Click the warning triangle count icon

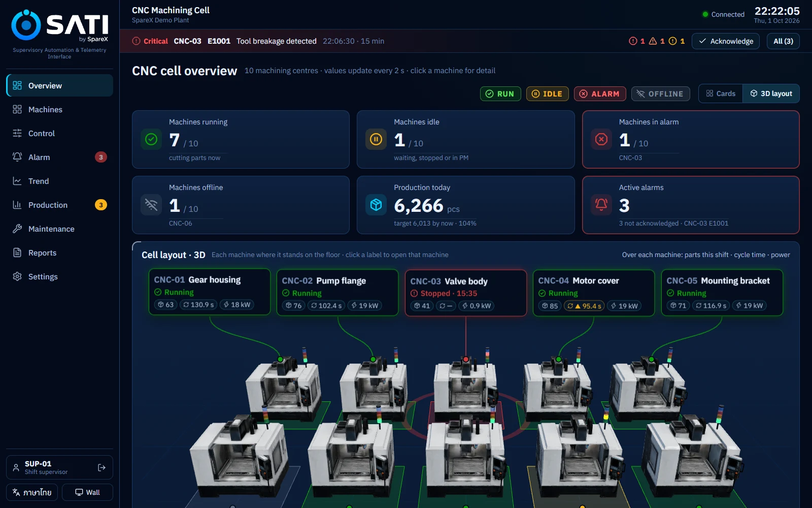point(653,41)
